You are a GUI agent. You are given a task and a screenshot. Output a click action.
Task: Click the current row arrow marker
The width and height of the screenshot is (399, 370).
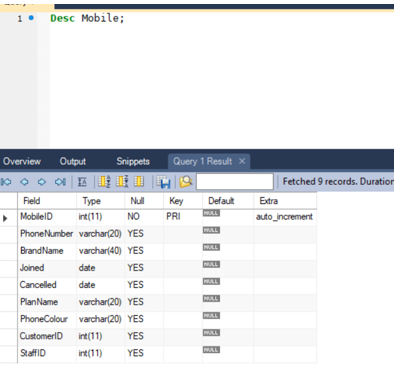pos(5,219)
